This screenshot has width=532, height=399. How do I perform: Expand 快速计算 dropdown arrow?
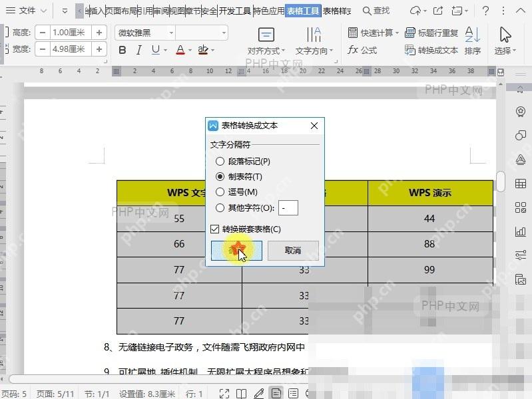click(397, 33)
